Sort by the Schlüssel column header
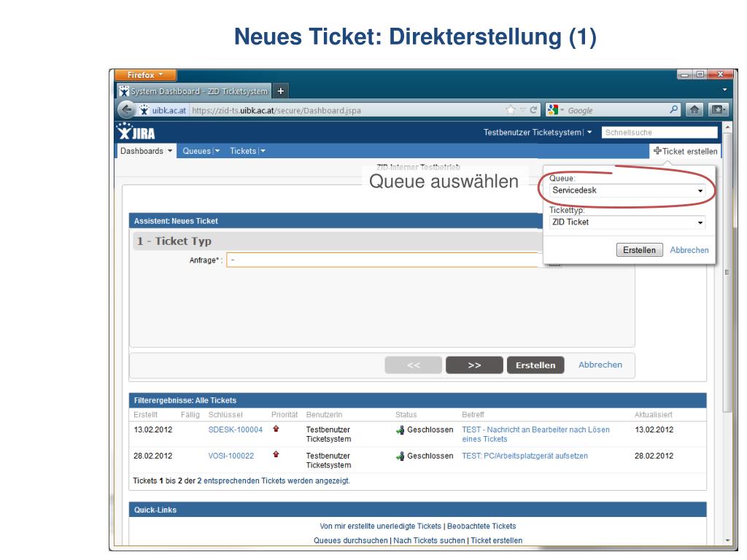This screenshot has height=560, width=747. click(225, 415)
